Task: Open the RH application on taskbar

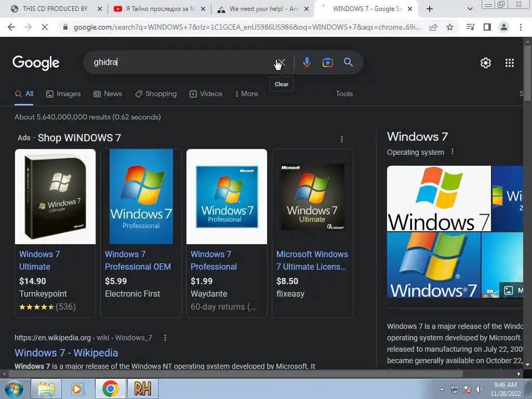Action: [142, 389]
